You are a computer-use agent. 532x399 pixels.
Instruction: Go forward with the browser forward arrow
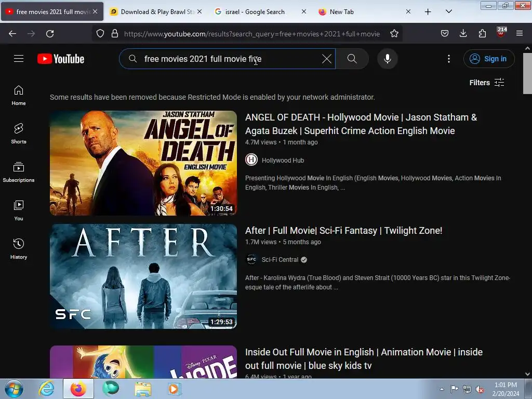(x=31, y=34)
